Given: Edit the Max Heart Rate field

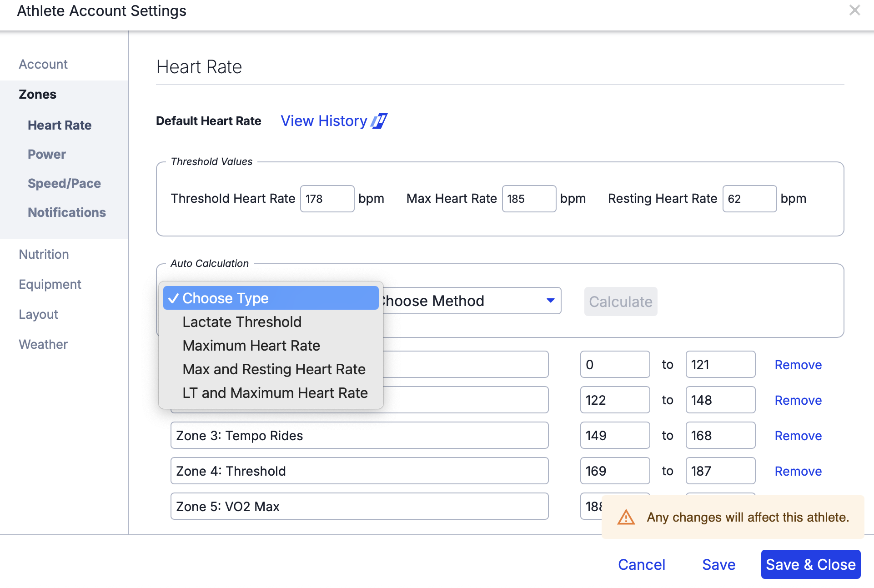Looking at the screenshot, I should (x=529, y=199).
